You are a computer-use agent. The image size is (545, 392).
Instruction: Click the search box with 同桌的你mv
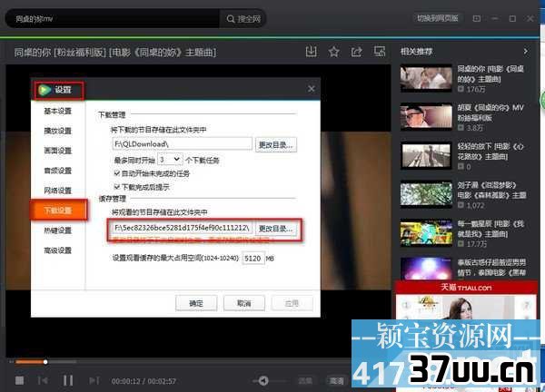point(114,19)
